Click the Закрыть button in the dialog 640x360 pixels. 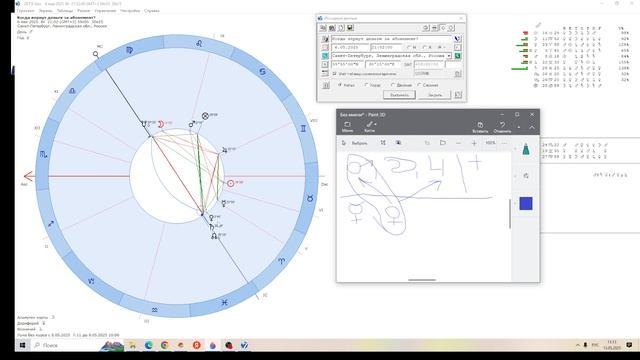point(435,95)
